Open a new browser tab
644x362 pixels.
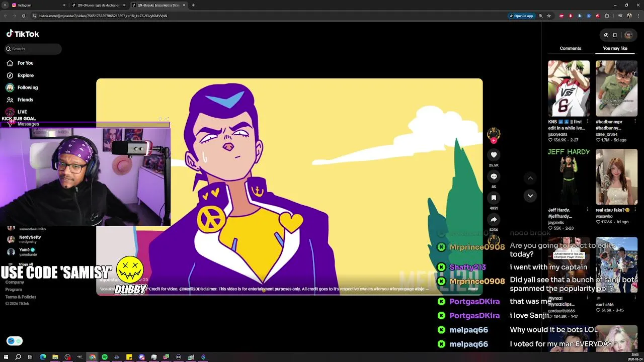[x=193, y=5]
